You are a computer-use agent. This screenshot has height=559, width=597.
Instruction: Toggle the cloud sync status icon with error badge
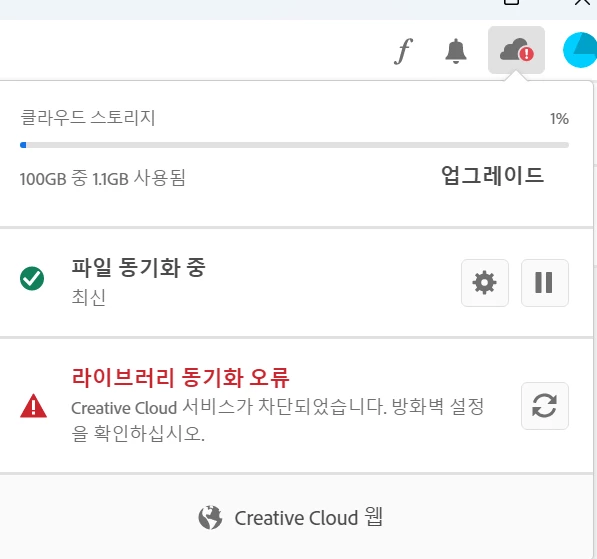tap(516, 50)
